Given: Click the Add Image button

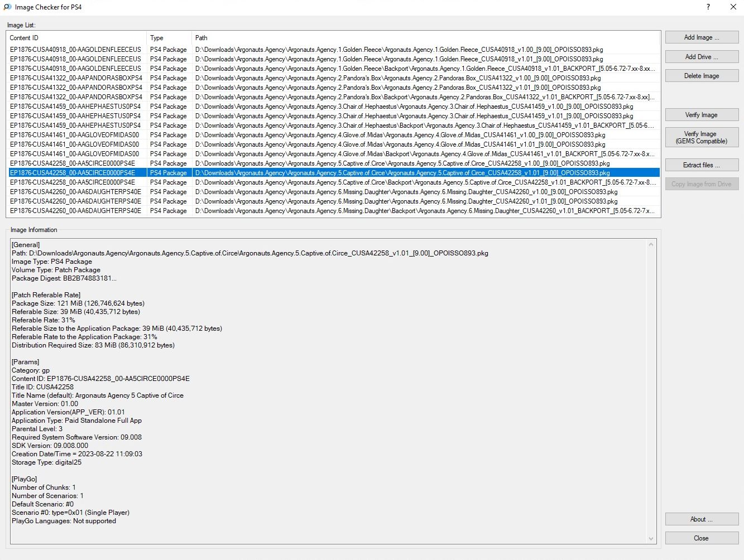Looking at the screenshot, I should (x=702, y=37).
